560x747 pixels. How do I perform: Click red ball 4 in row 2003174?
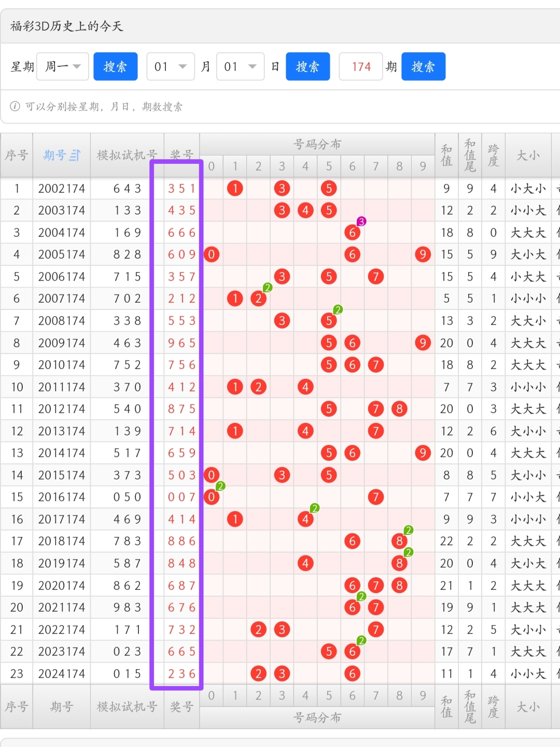[305, 210]
